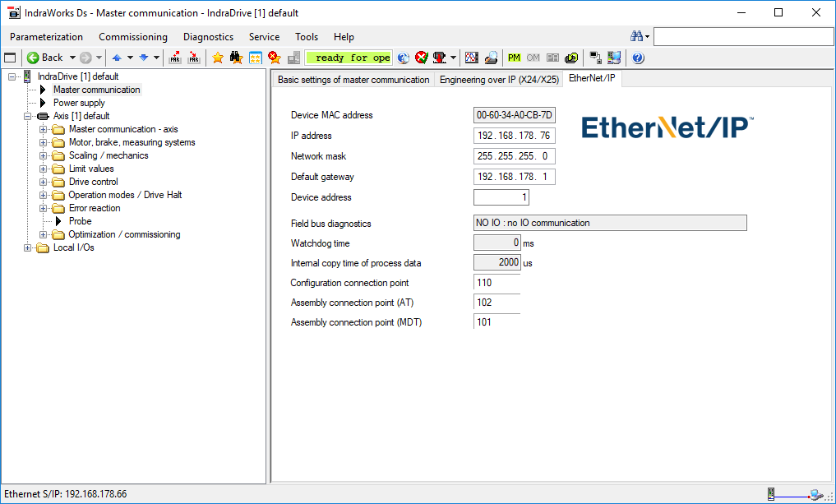Click the blue down arrow navigation icon

pos(143,58)
